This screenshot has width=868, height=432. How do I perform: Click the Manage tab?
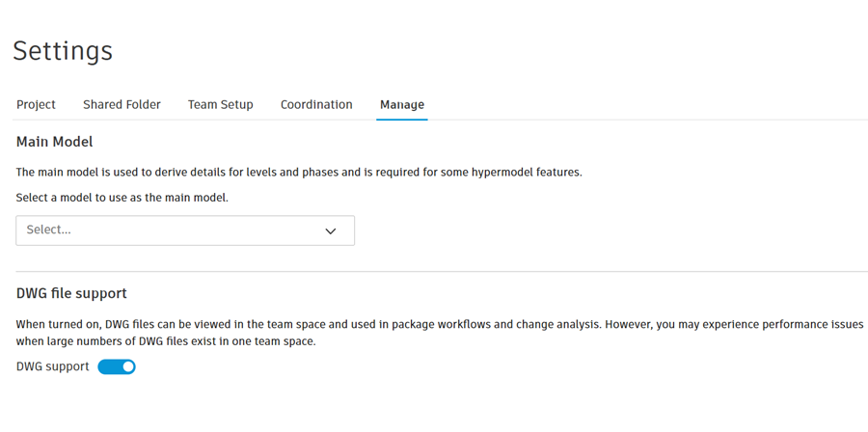pyautogui.click(x=401, y=104)
